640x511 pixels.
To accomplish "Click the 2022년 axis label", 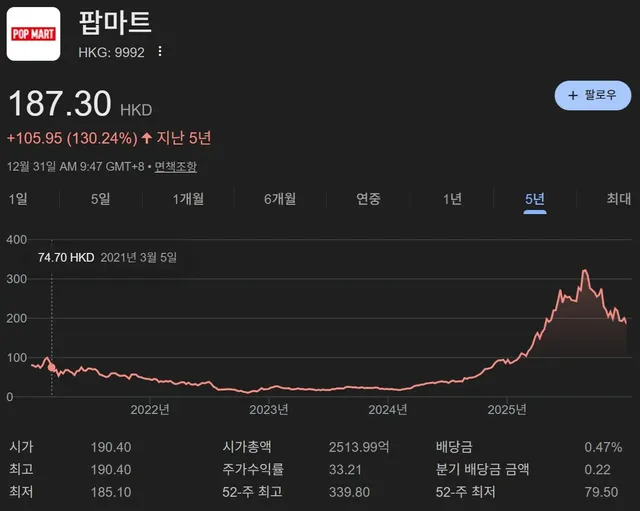I will (x=150, y=409).
